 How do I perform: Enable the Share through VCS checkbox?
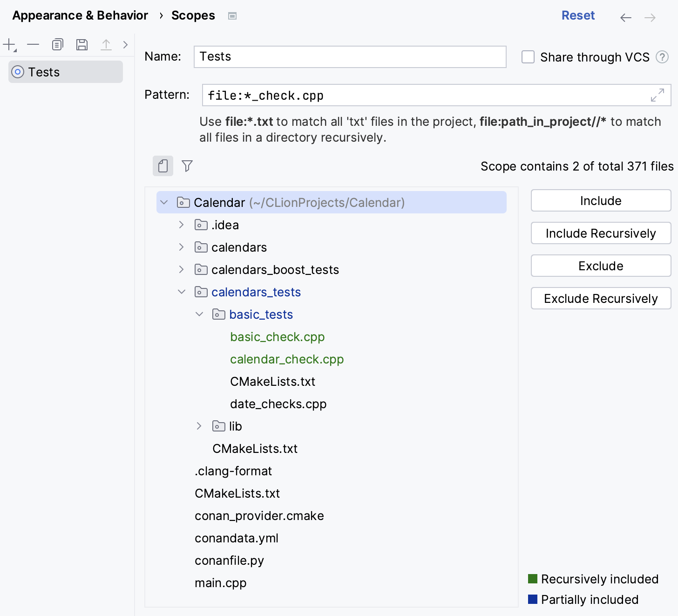[528, 57]
